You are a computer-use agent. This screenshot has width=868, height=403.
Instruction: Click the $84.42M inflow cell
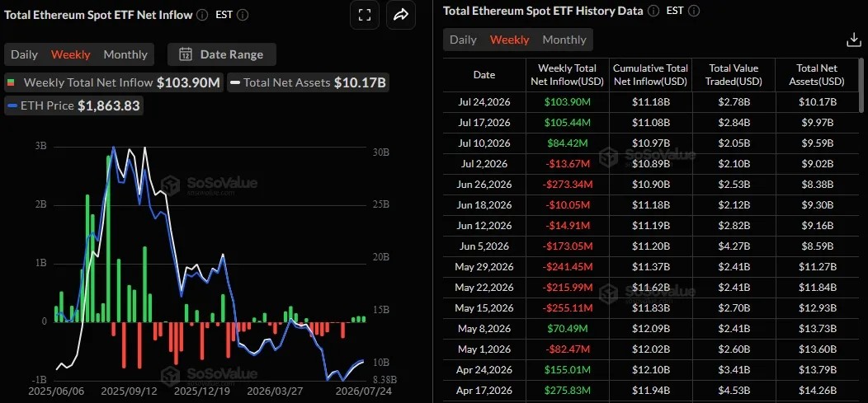click(x=568, y=143)
